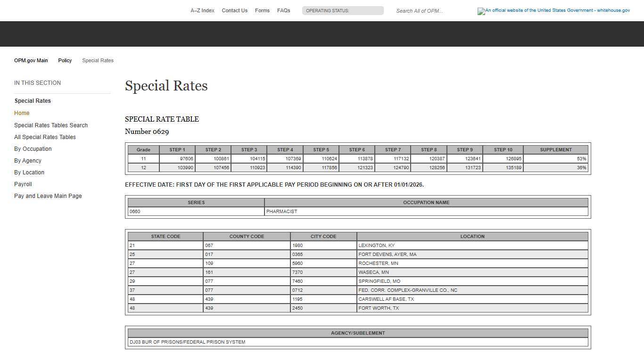Screen dimensions: 644x362
Task: Open the A–Z Index page
Action: tap(202, 10)
